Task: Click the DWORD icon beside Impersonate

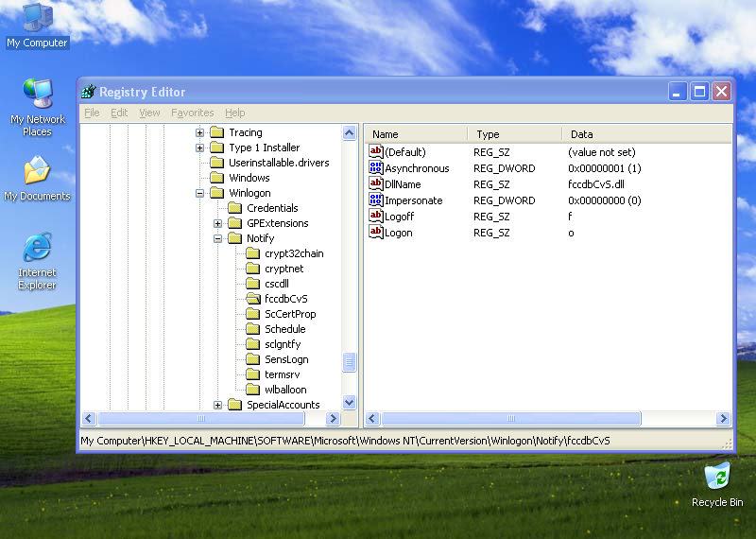Action: coord(376,200)
